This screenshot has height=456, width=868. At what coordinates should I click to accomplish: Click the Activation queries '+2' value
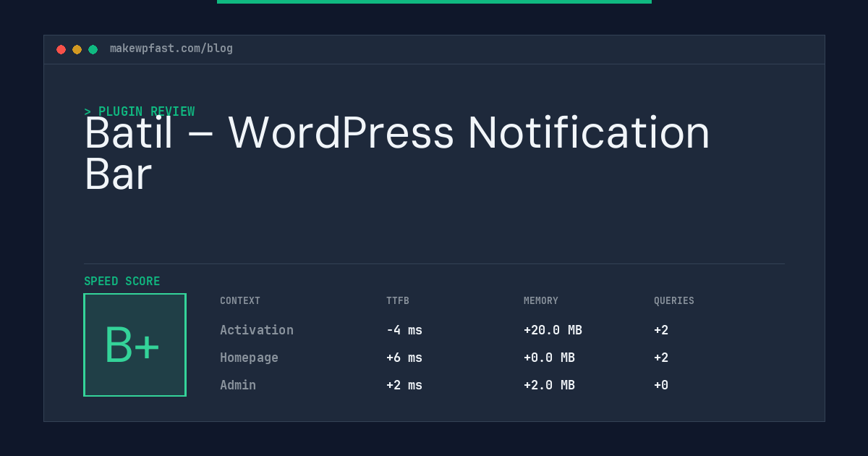(661, 330)
